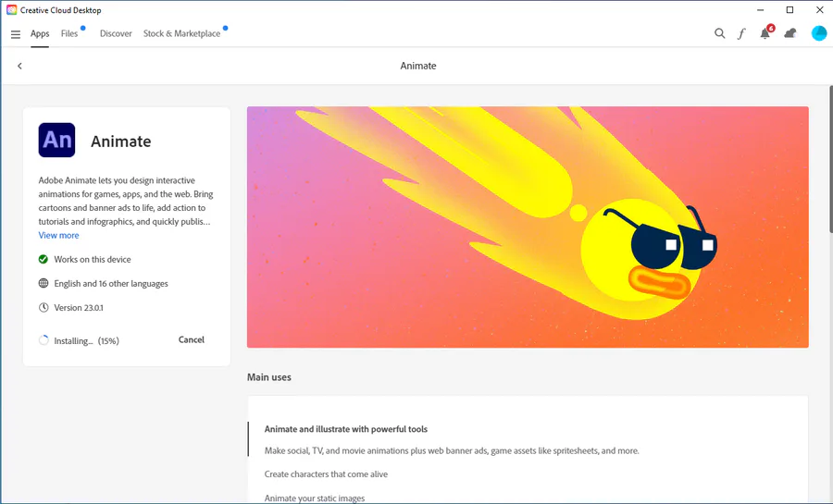Cancel the Animate installation

coord(192,339)
